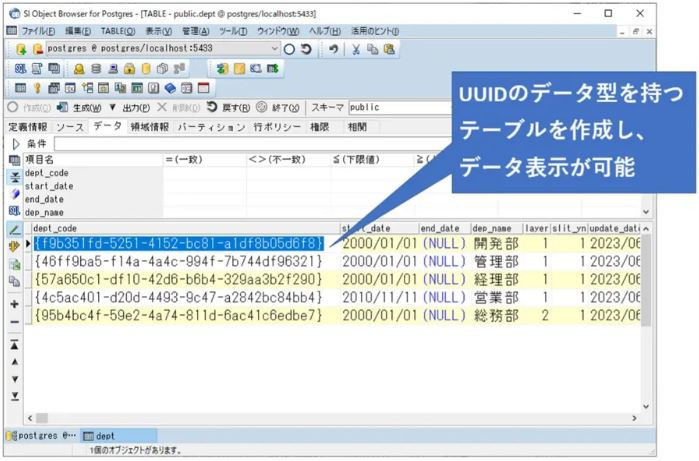The image size is (699, 461).
Task: Switch to the パーティション tab
Action: point(211,127)
